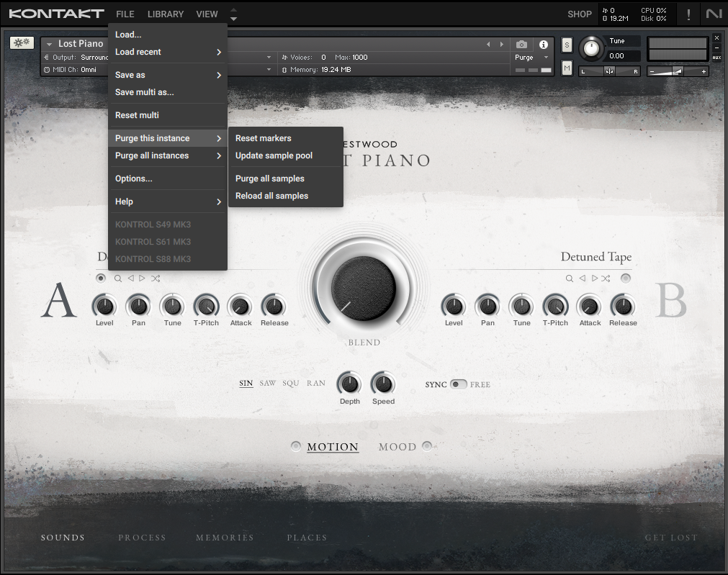The width and height of the screenshot is (728, 575).
Task: Open the instrument info icon
Action: click(x=544, y=45)
